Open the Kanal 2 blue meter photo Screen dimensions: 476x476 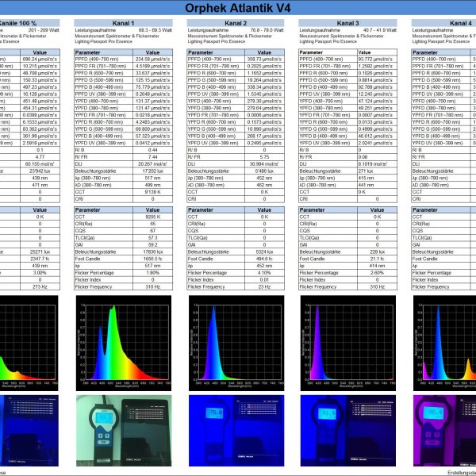point(236,431)
